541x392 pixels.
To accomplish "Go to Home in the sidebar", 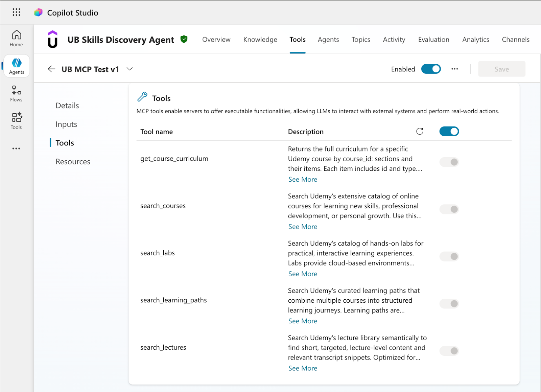I will coord(16,38).
